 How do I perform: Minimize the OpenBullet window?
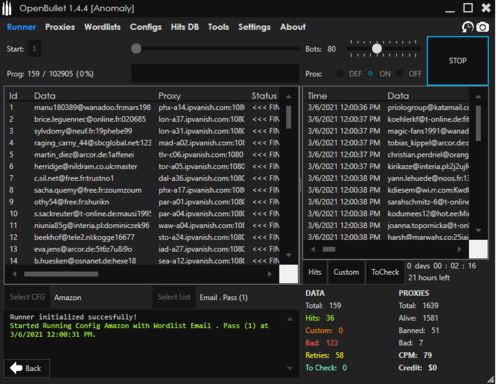[450, 11]
